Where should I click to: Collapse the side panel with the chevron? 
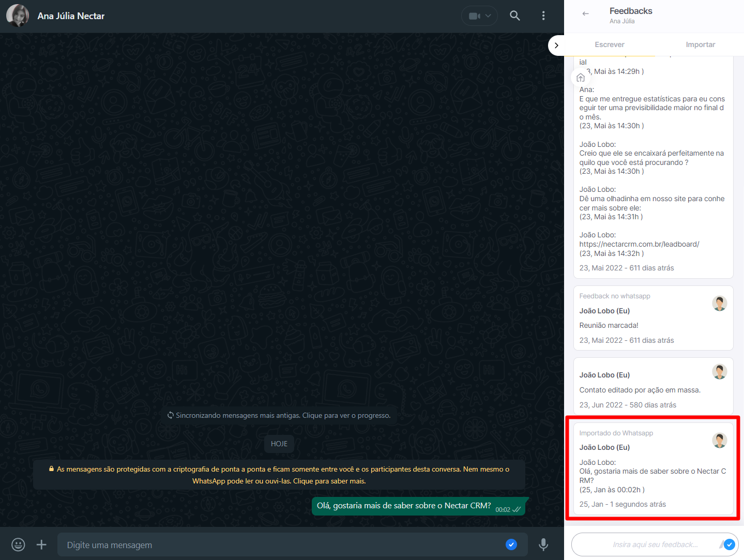click(556, 46)
